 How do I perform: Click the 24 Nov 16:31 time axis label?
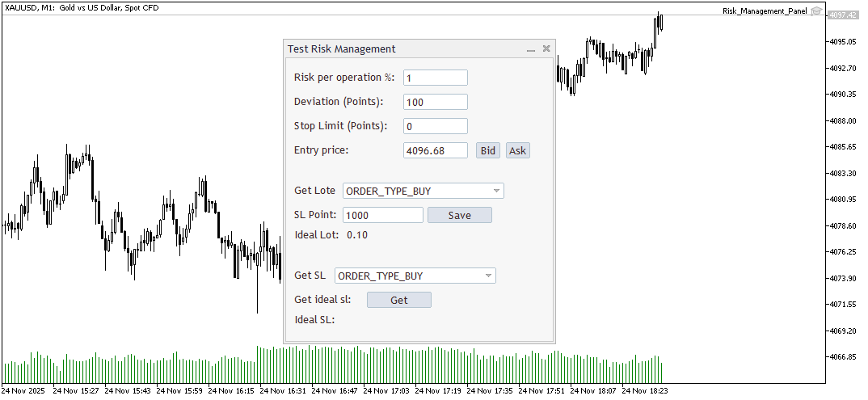click(x=282, y=390)
